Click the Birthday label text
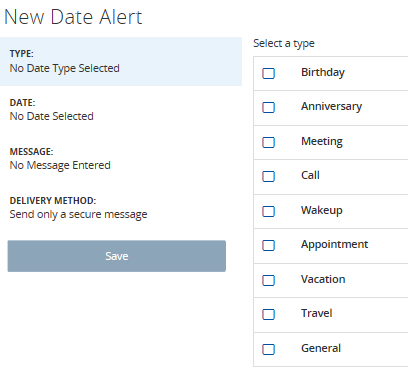The image size is (408, 370). 323,73
